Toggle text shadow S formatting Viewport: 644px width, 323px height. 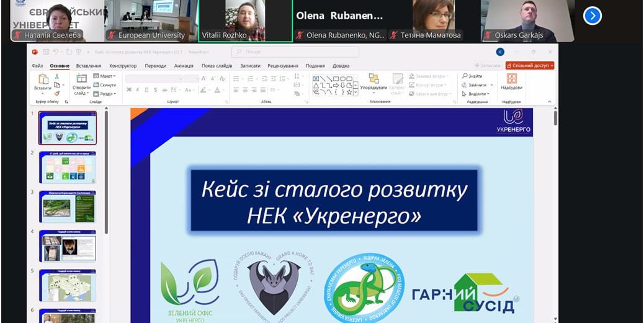[156, 89]
